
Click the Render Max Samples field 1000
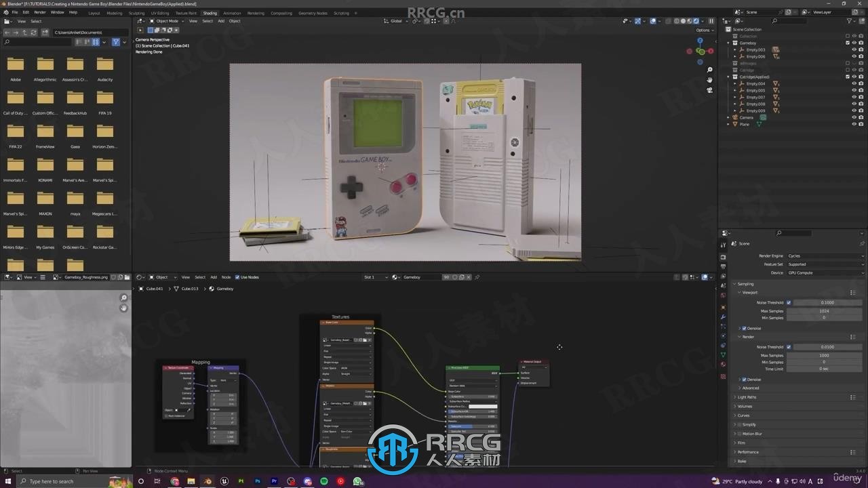824,355
